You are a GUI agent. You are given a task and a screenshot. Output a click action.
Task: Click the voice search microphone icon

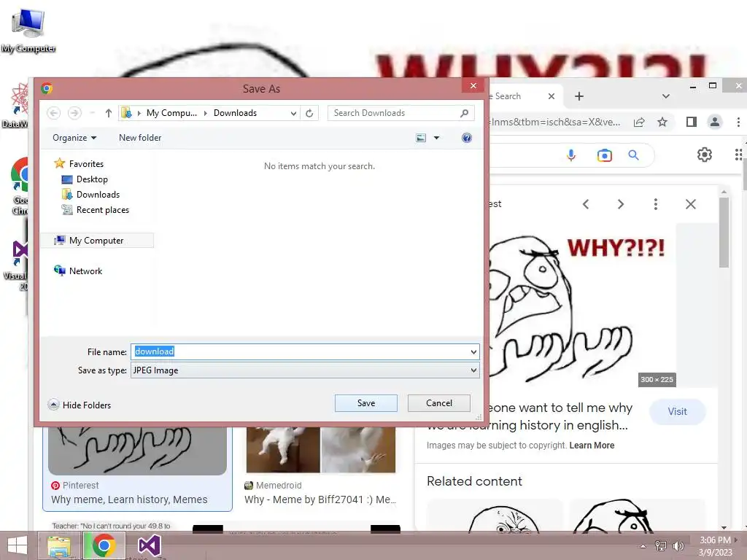(571, 155)
